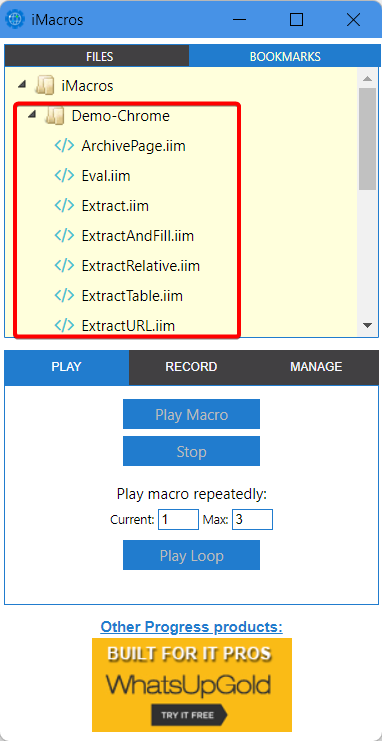Click the Max loop value field
Image resolution: width=382 pixels, height=741 pixels.
pyautogui.click(x=252, y=519)
